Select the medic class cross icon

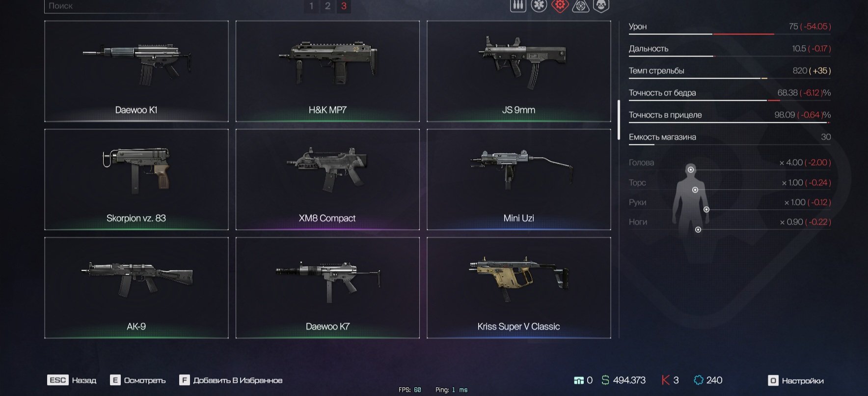(539, 5)
